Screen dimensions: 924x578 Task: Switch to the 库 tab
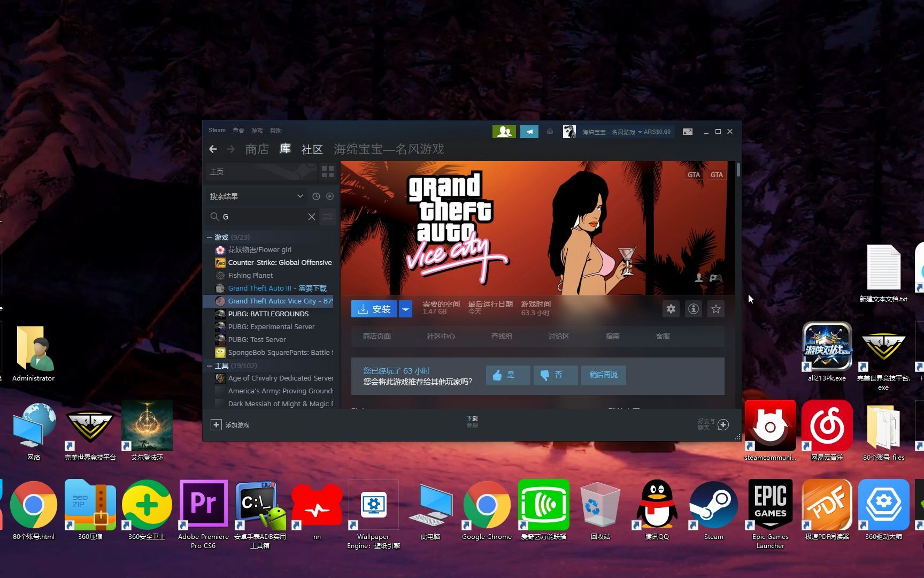tap(285, 149)
